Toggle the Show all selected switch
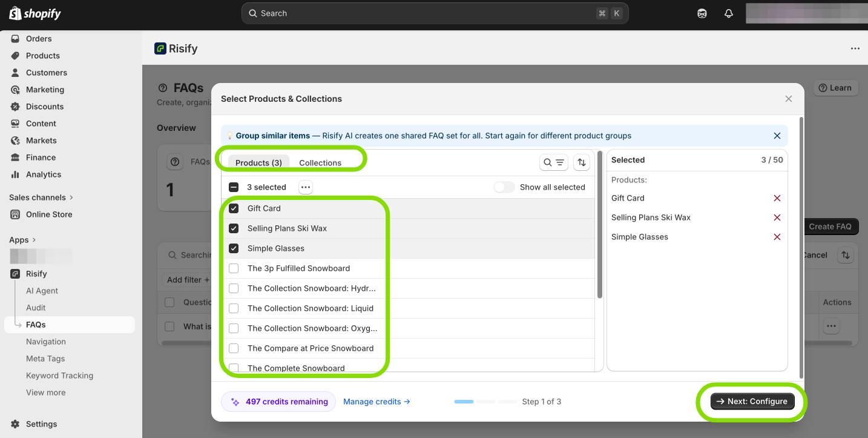 click(x=504, y=187)
